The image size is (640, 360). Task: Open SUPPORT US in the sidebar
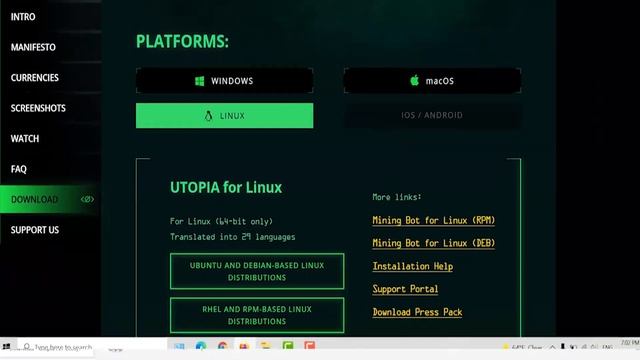coord(35,230)
